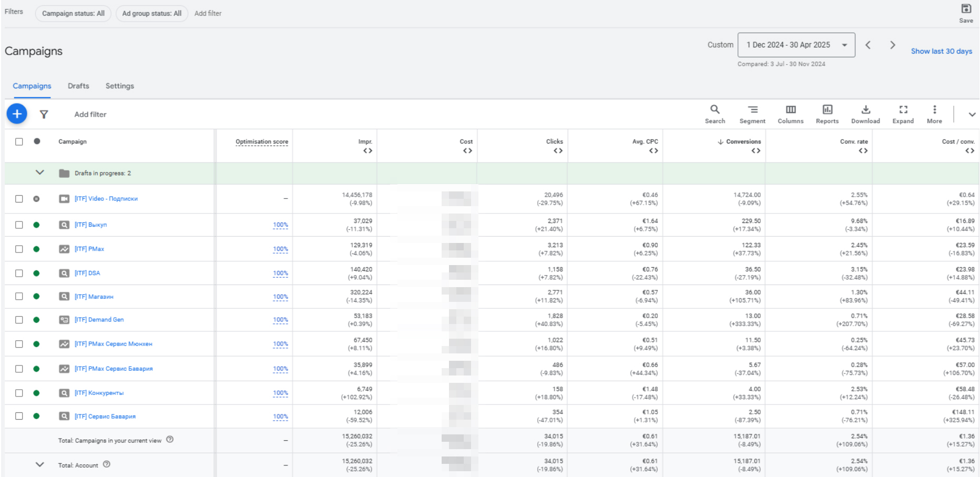Tick the checkbox next to [ITF] Demand Gen
980x477 pixels.
point(19,319)
